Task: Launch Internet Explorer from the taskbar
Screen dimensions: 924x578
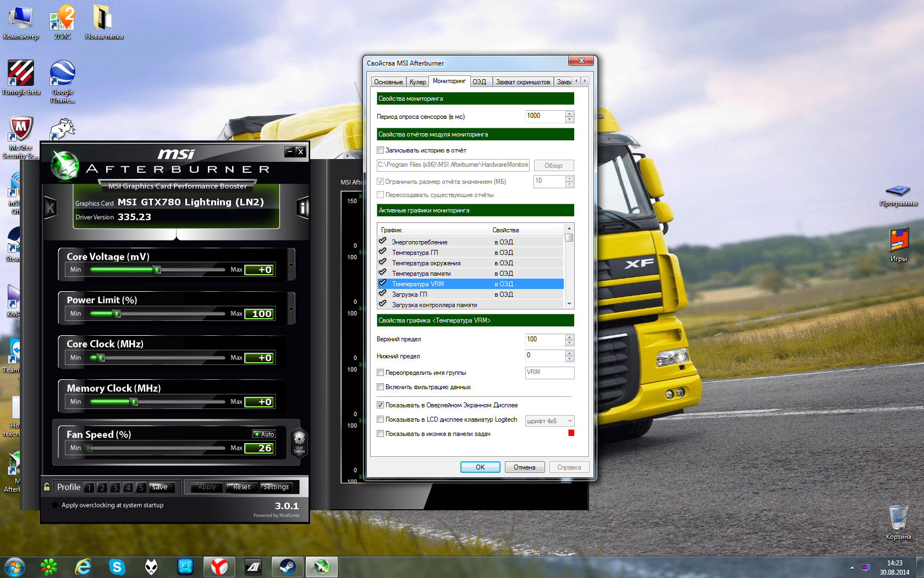Action: tap(83, 566)
